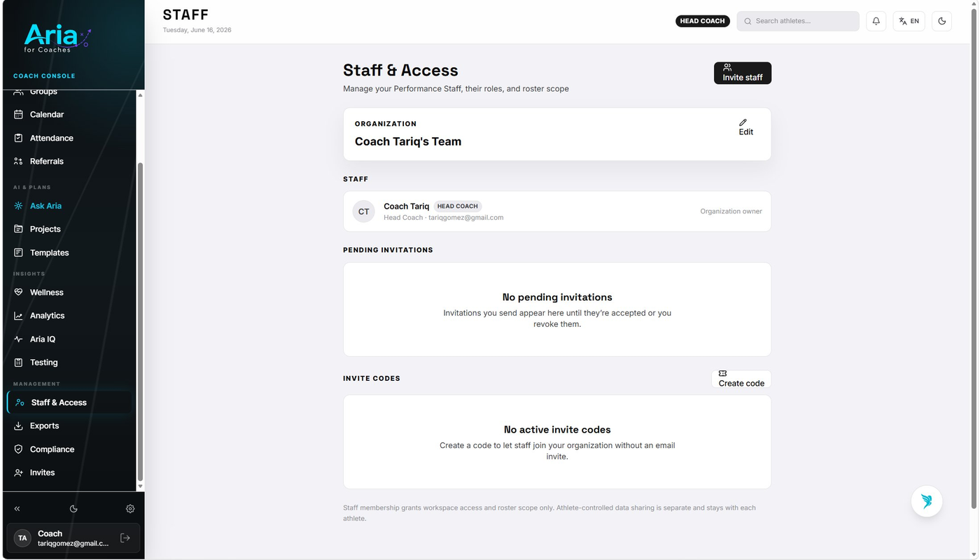Open the EN language selector
Viewport: 980px width, 560px height.
click(909, 21)
